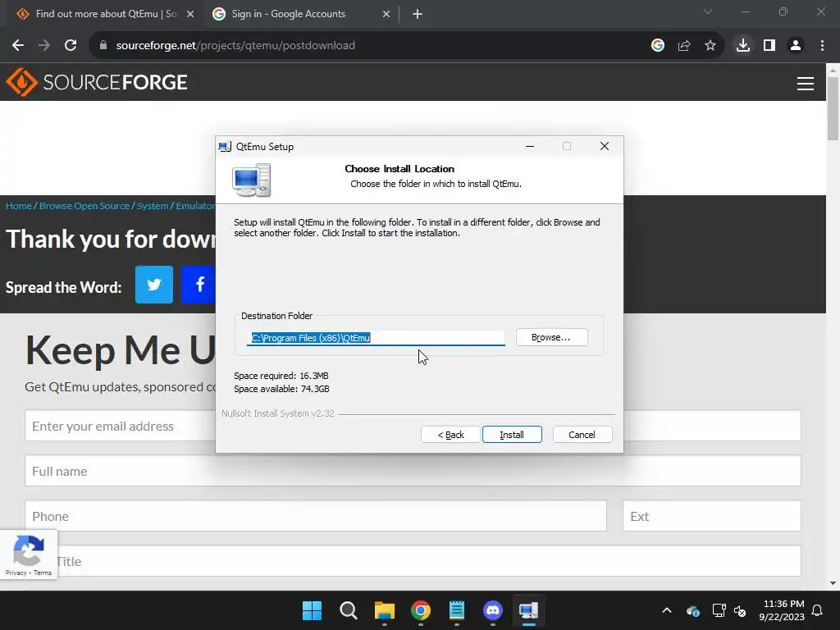Viewport: 840px width, 630px height.
Task: Click the reCAPTCHA badge
Action: pyautogui.click(x=29, y=555)
